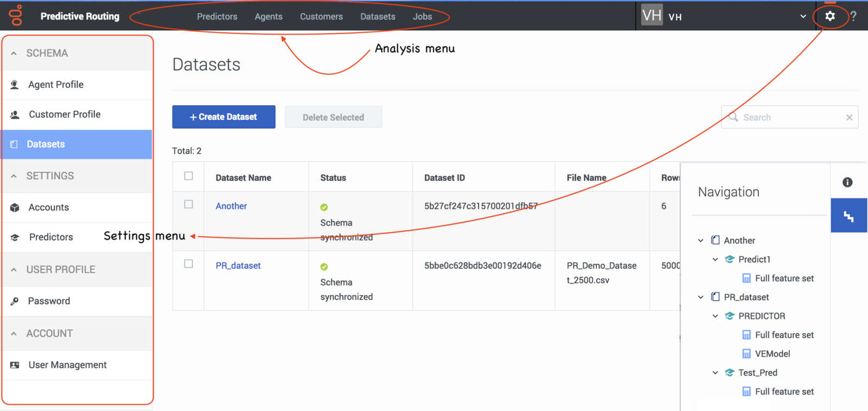
Task: Click the File Name column header
Action: point(586,178)
